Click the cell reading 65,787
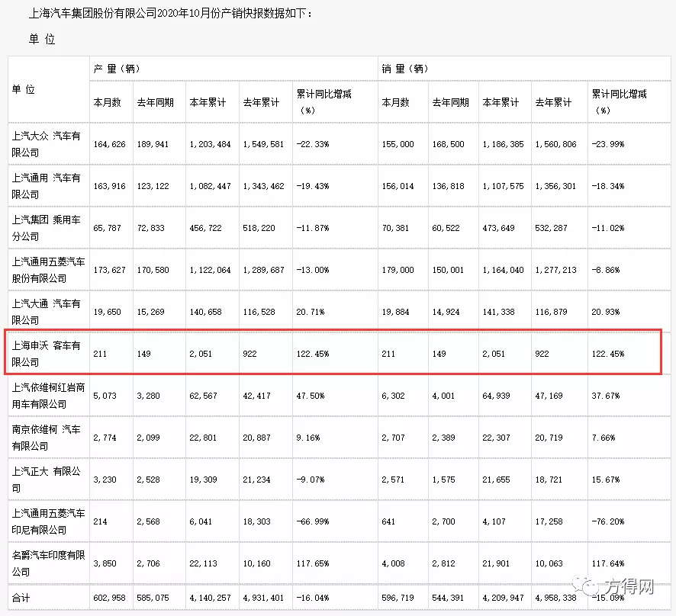676x616 pixels. [x=107, y=228]
